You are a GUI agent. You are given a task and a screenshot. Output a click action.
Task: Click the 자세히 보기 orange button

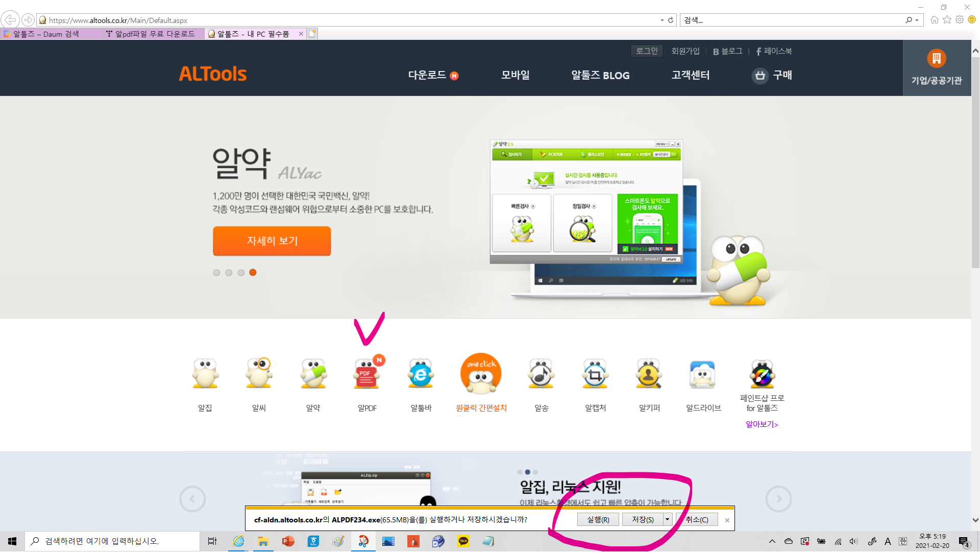point(272,241)
